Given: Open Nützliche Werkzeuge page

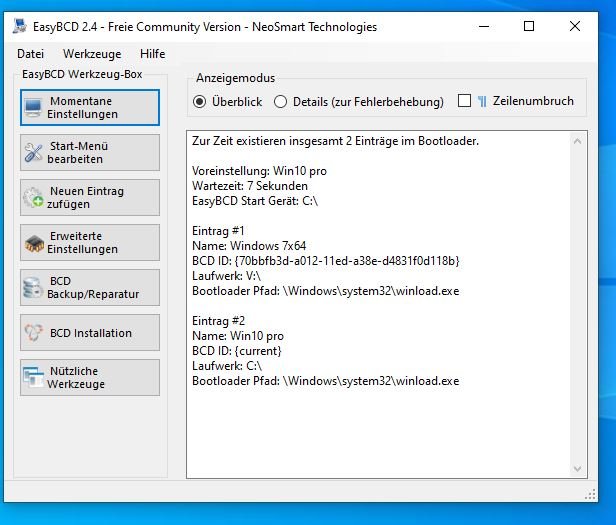Looking at the screenshot, I should point(90,377).
